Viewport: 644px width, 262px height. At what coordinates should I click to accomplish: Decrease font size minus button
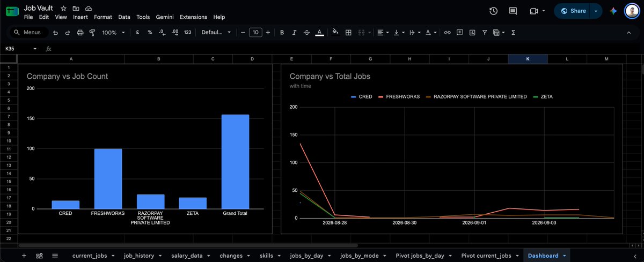(243, 33)
